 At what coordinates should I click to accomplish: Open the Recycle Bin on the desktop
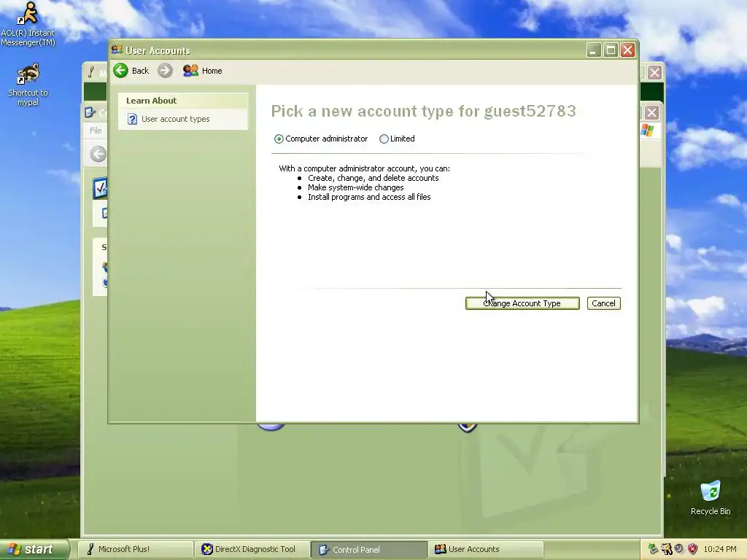coord(711,497)
